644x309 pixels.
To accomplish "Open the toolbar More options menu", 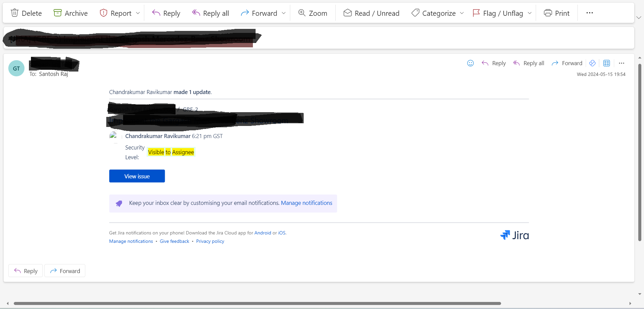I will (590, 13).
